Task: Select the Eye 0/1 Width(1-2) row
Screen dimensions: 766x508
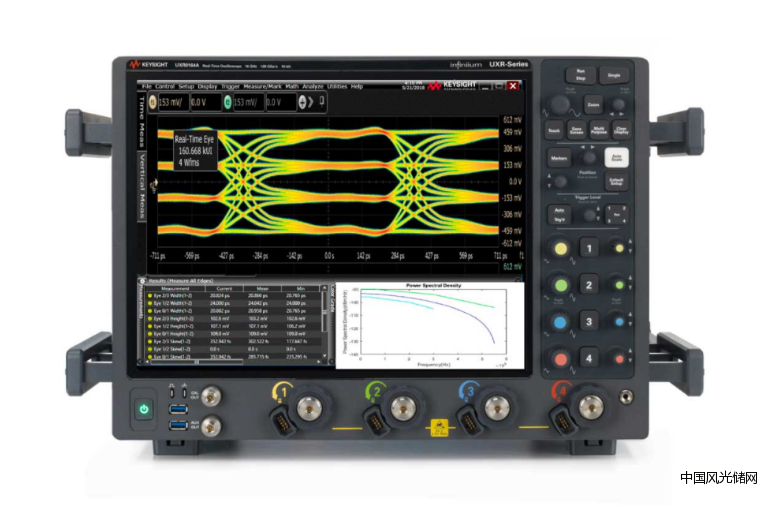Action: pyautogui.click(x=234, y=311)
